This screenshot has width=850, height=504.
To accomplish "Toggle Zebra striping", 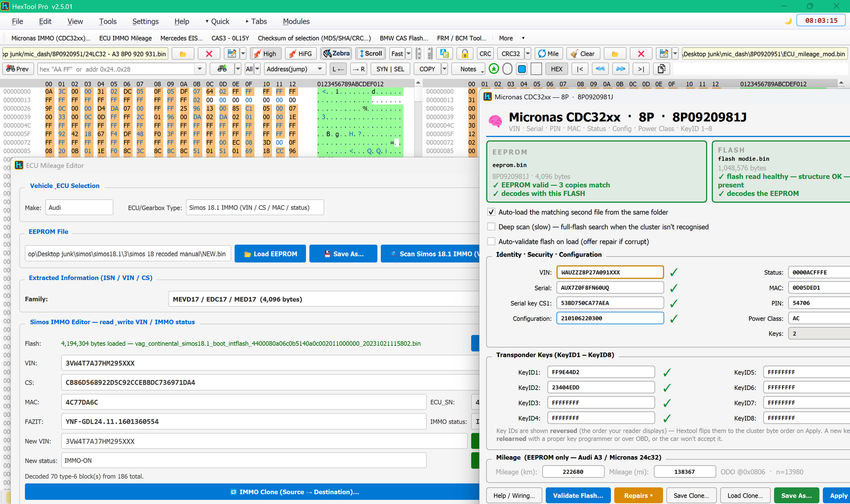I will 337,54.
